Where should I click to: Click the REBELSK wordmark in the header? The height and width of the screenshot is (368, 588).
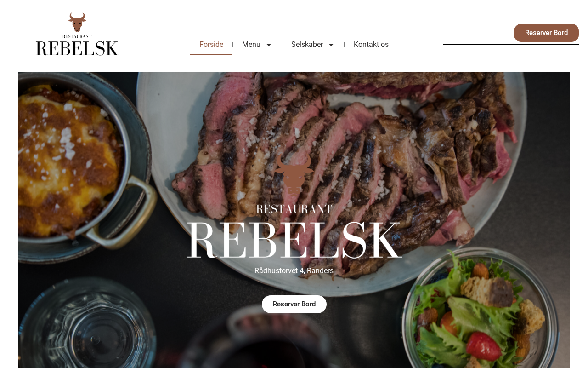tap(77, 48)
